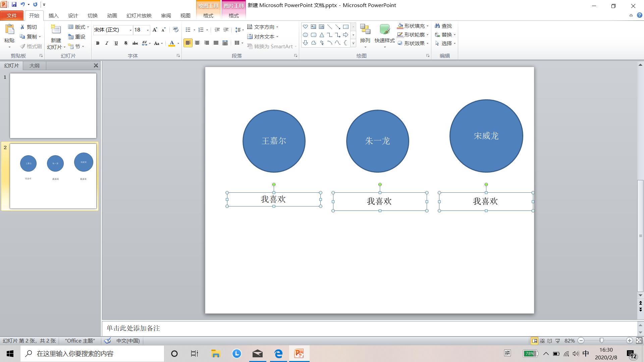This screenshot has width=644, height=362.
Task: Toggle bold formatting
Action: [98, 43]
